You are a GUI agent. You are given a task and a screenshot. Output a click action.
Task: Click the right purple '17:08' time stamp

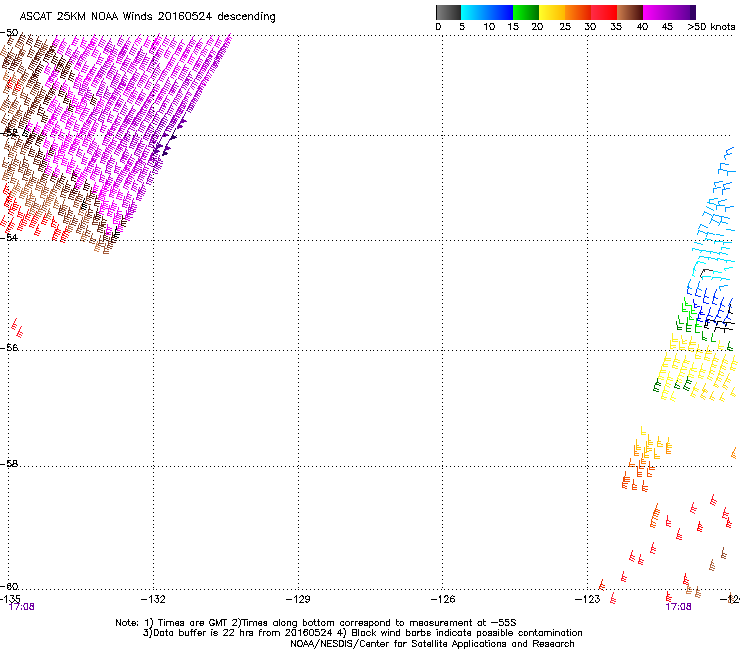click(x=678, y=607)
